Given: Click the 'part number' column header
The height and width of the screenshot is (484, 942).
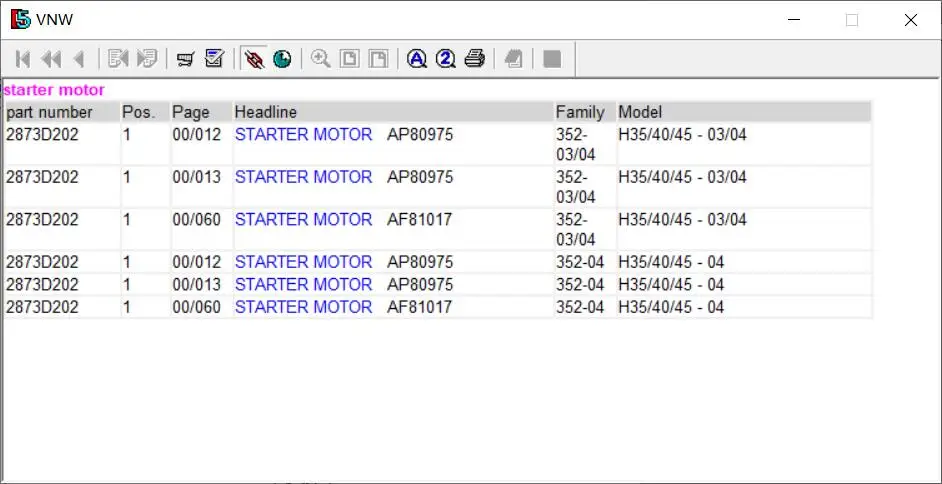Looking at the screenshot, I should coord(49,112).
